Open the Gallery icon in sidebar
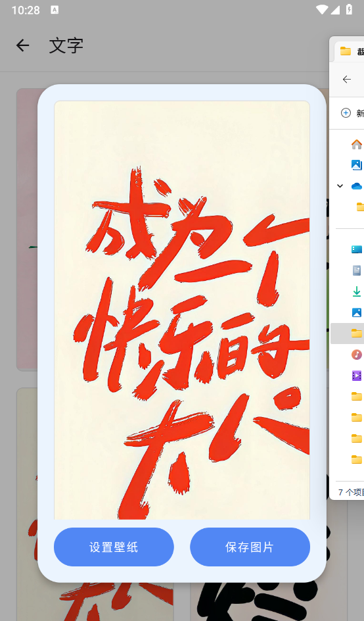 [x=357, y=164]
